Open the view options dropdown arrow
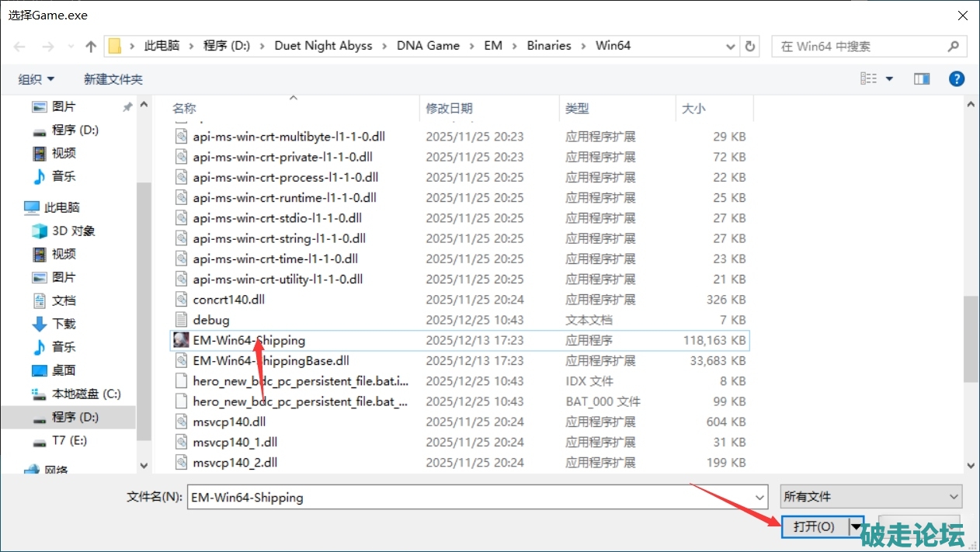Viewport: 980px width, 552px height. 890,79
